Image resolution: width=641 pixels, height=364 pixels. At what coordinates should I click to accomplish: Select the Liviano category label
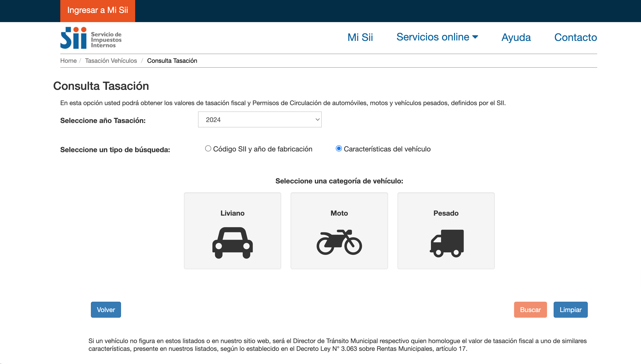pyautogui.click(x=232, y=213)
